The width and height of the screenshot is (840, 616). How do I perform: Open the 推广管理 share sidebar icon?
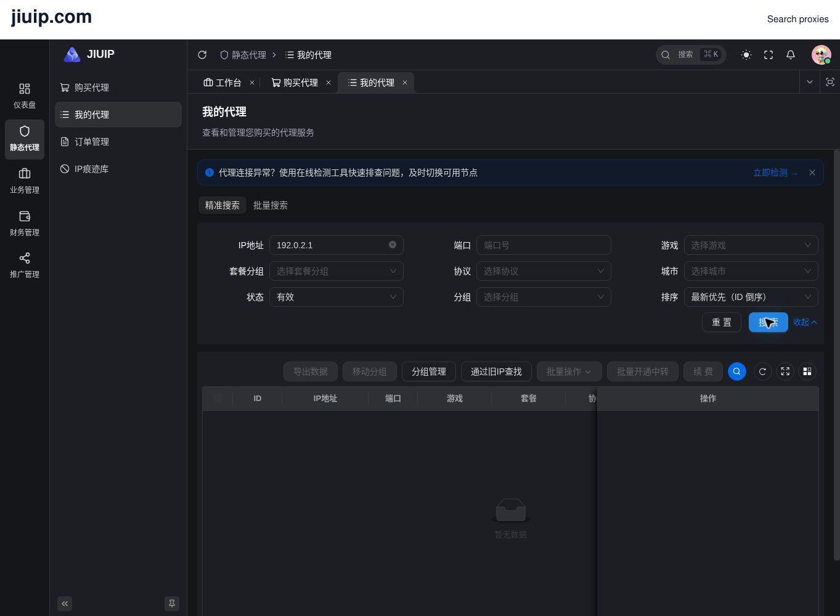point(25,265)
